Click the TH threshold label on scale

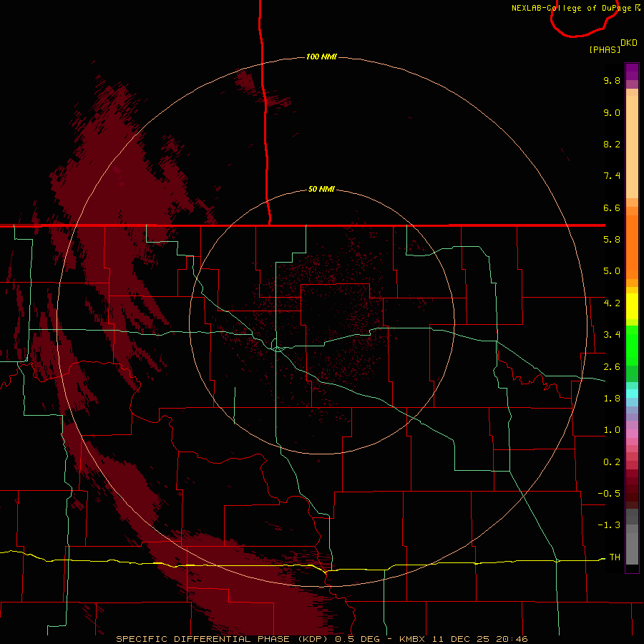615,557
